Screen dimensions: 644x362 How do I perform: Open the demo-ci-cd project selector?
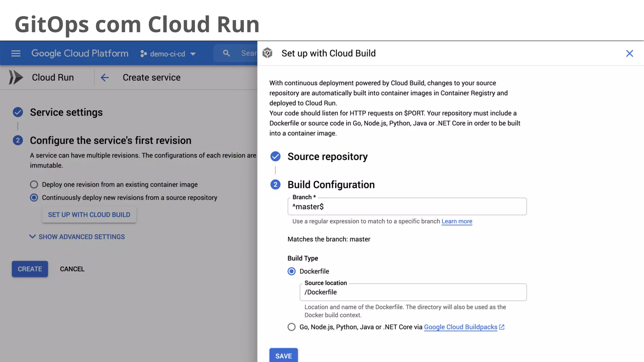coord(168,54)
